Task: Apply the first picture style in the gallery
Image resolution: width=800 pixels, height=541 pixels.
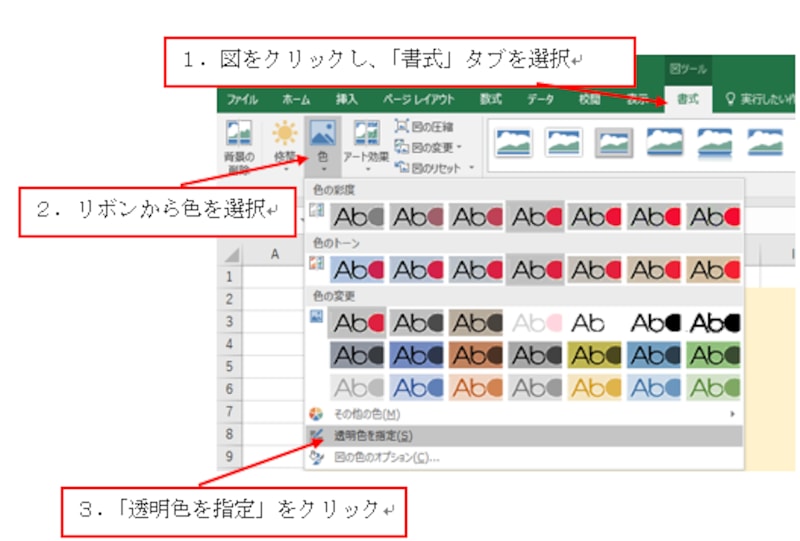Action: click(x=513, y=142)
